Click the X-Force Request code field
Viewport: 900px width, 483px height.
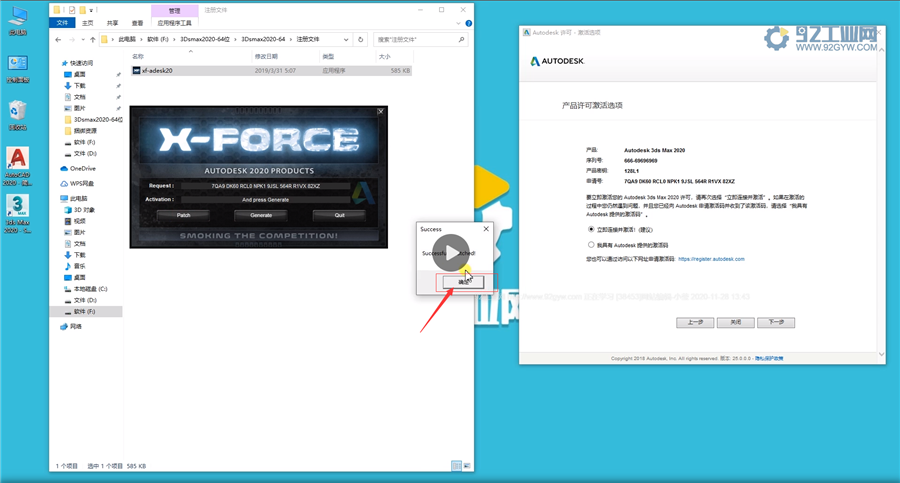pos(265,186)
